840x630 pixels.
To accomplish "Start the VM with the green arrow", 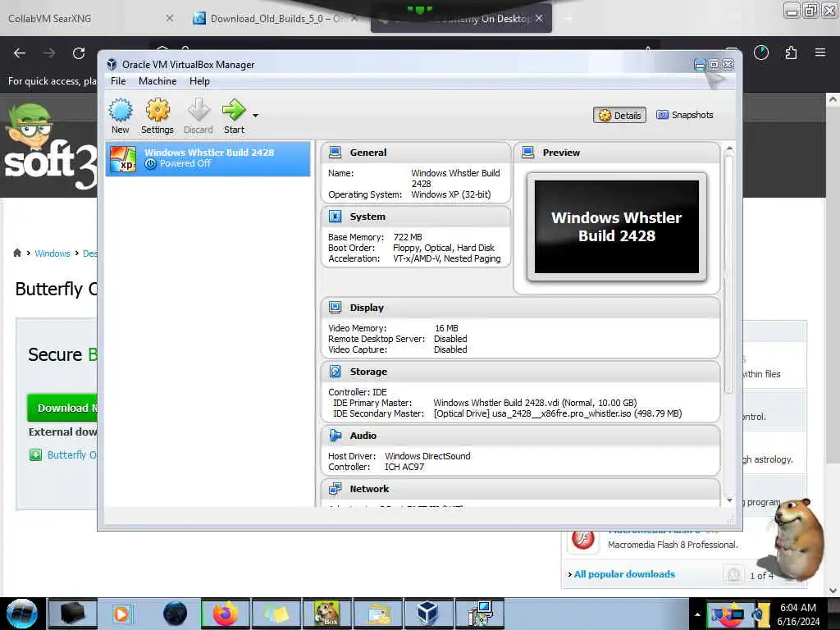I will click(x=234, y=110).
